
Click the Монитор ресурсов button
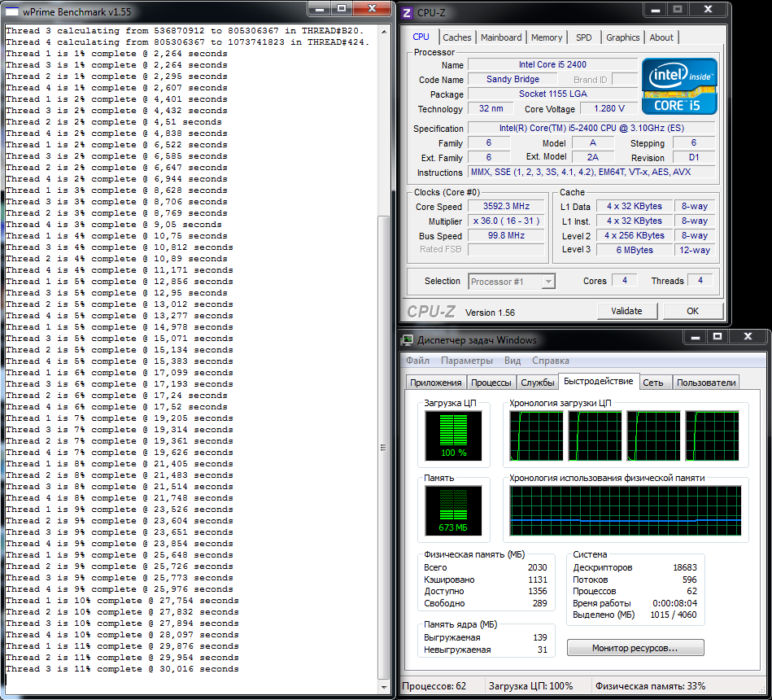[635, 648]
